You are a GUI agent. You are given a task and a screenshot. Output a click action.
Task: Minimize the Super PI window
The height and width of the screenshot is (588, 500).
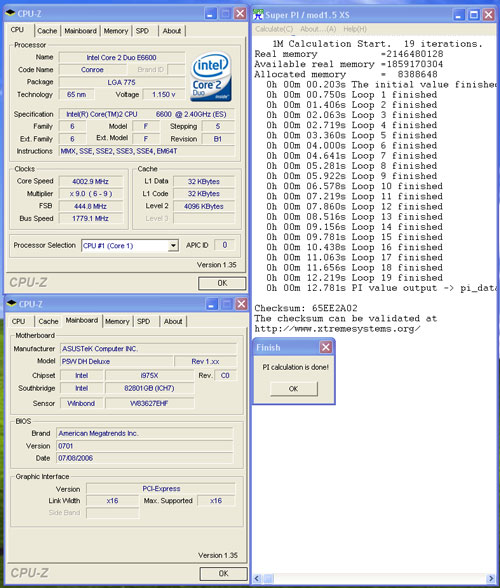459,15
